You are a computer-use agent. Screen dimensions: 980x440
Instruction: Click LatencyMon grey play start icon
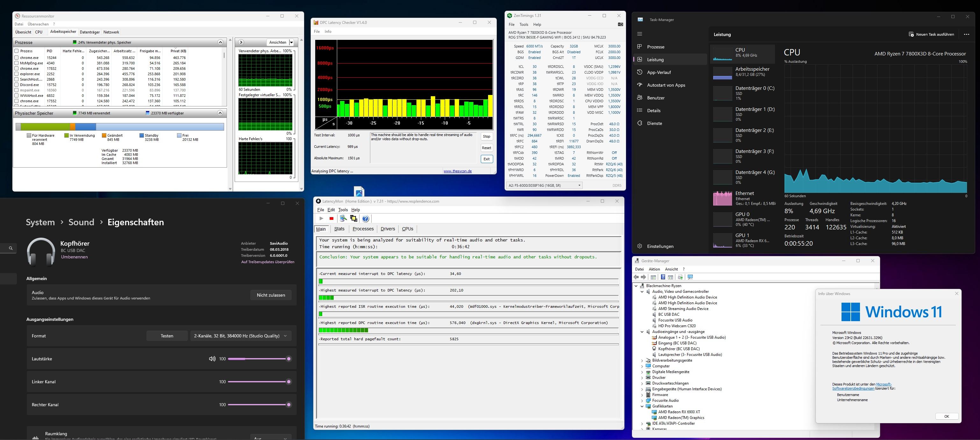pos(322,219)
